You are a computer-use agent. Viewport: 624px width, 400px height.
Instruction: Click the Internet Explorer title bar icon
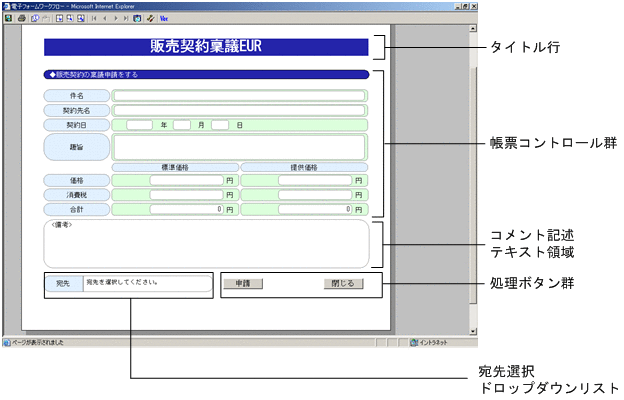[6, 6]
